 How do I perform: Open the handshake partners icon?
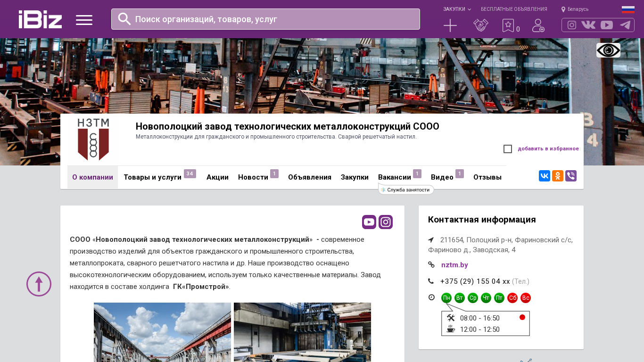481,25
